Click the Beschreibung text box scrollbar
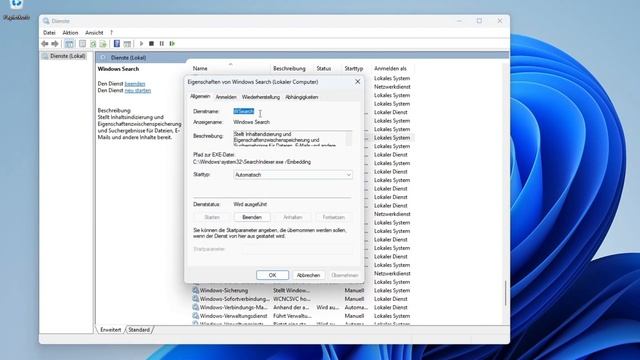 [349, 139]
